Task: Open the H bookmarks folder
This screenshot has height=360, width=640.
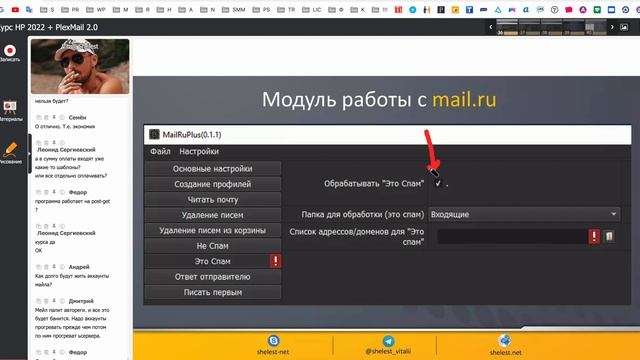Action: (164, 9)
